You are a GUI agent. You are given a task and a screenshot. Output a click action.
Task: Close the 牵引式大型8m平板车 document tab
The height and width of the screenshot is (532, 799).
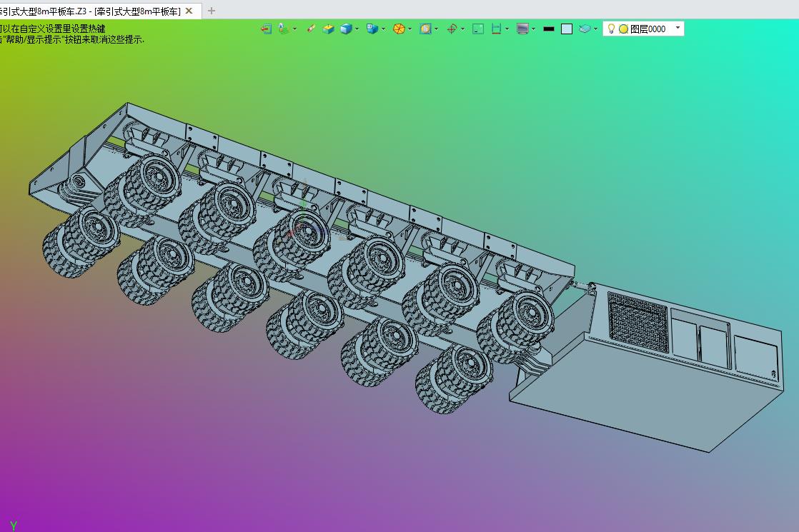click(189, 11)
